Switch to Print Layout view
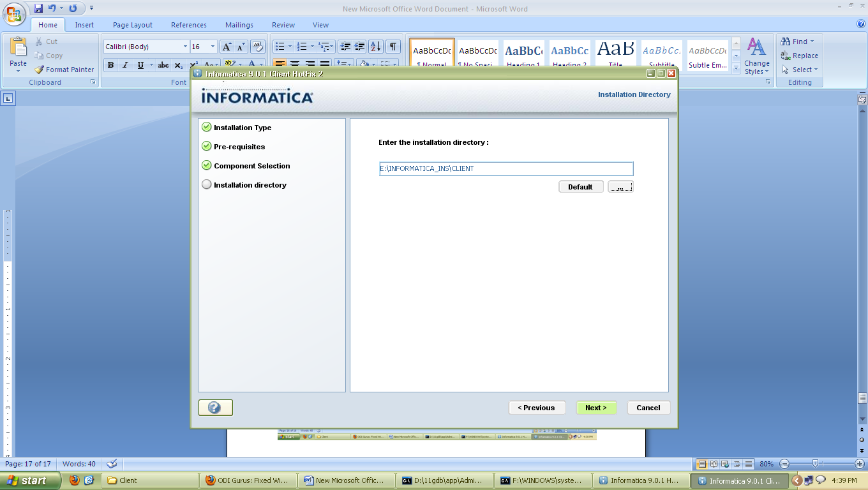The height and width of the screenshot is (490, 868). (x=703, y=464)
